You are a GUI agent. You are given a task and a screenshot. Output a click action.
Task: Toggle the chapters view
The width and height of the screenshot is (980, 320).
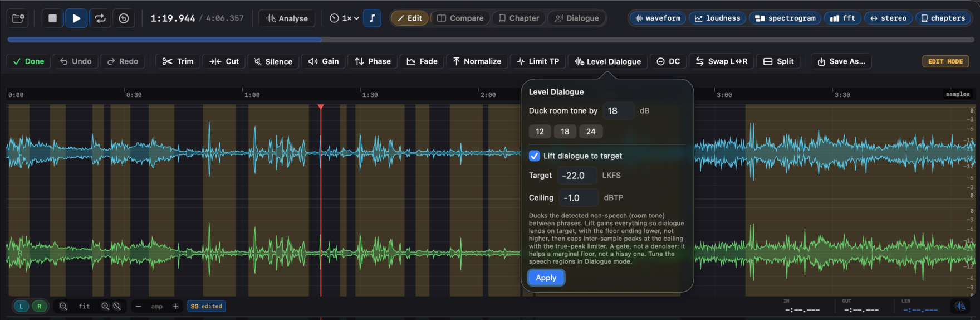coord(943,18)
